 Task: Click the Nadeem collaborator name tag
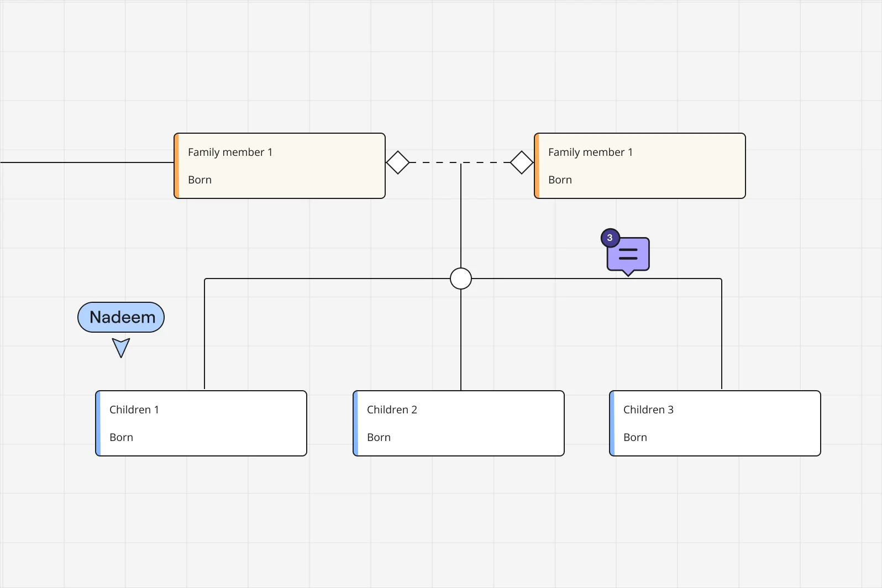coord(121,317)
